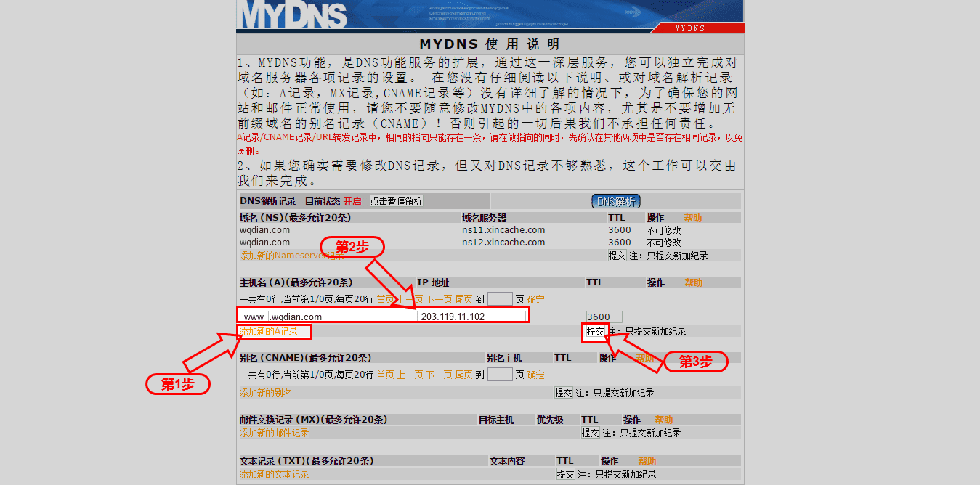Screen dimensions: 980x485
Task: Submit the new MX mail record with 提交
Action: tap(591, 433)
